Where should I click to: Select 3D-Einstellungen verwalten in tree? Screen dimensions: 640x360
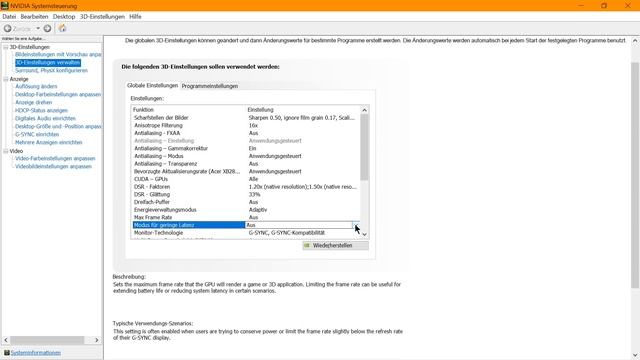(x=48, y=62)
